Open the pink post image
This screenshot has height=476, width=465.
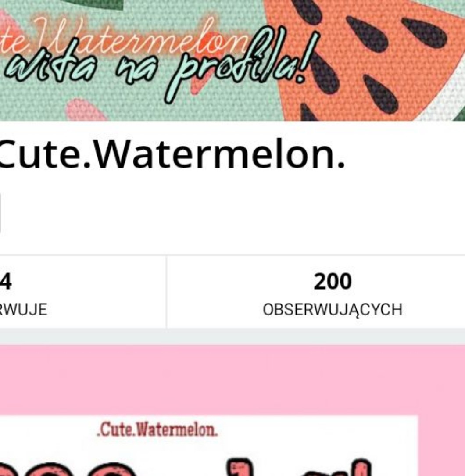[x=232, y=411]
